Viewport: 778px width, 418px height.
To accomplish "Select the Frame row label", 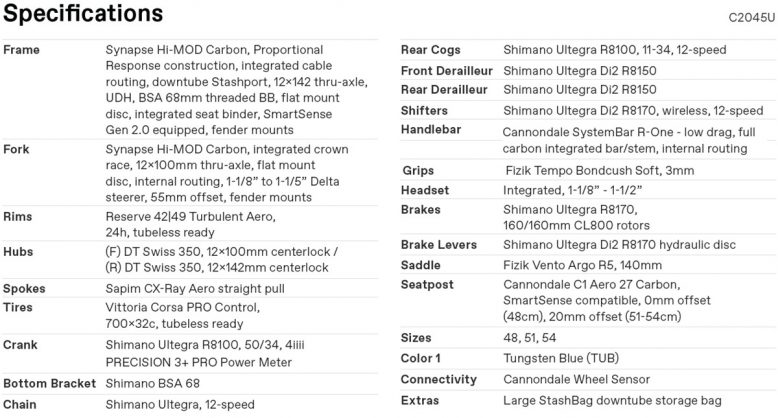I will 22,49.
